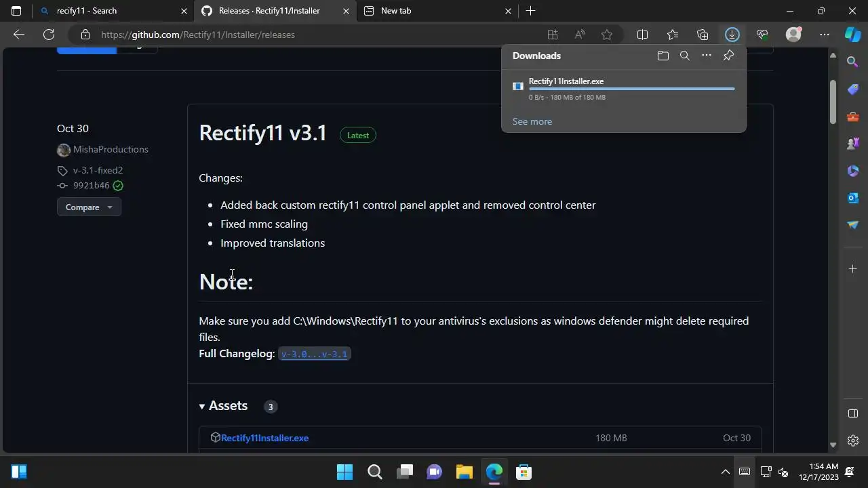Open the v-3.0...v-3.1 changelog link

(314, 354)
